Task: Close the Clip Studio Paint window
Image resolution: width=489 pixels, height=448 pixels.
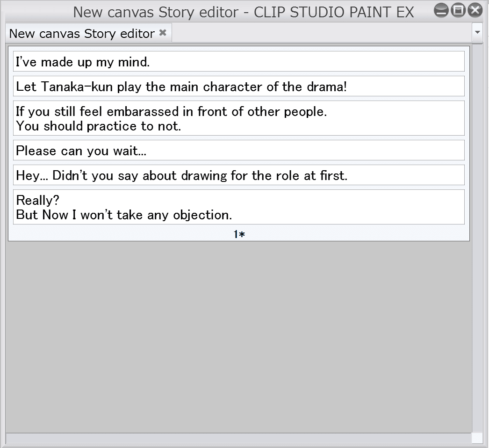Action: pyautogui.click(x=475, y=10)
